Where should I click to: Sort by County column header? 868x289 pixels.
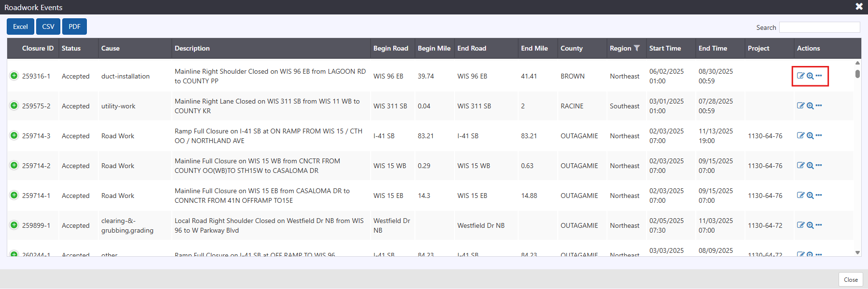pyautogui.click(x=571, y=48)
